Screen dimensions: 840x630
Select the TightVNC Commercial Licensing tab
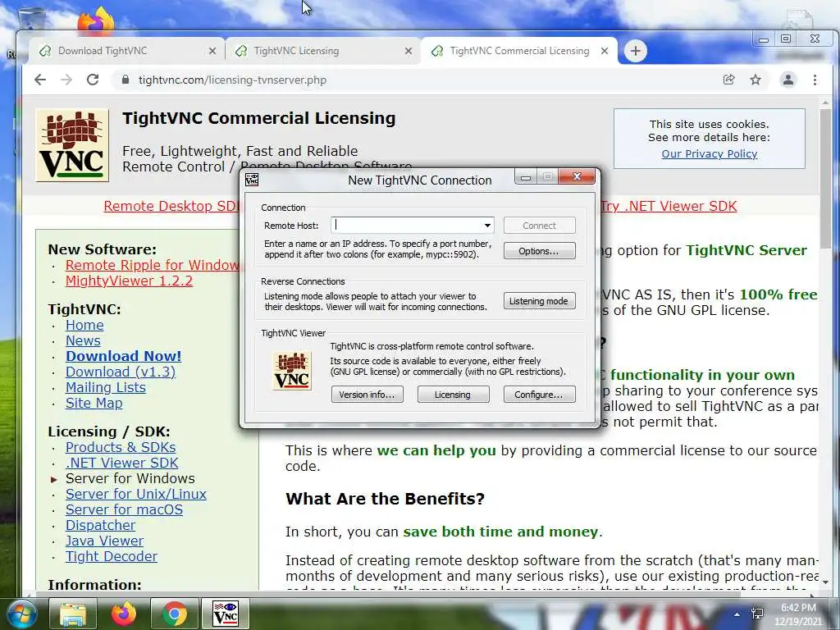[x=519, y=51]
